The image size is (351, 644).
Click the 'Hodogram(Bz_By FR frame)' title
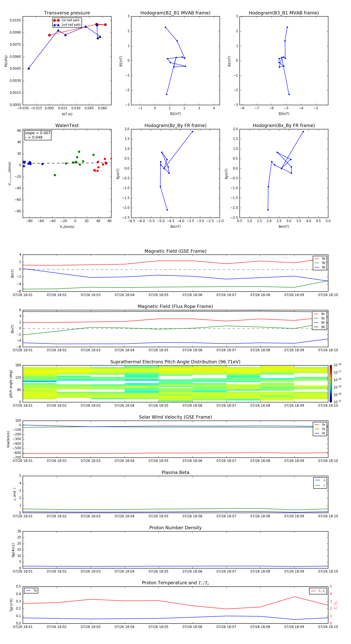(175, 125)
